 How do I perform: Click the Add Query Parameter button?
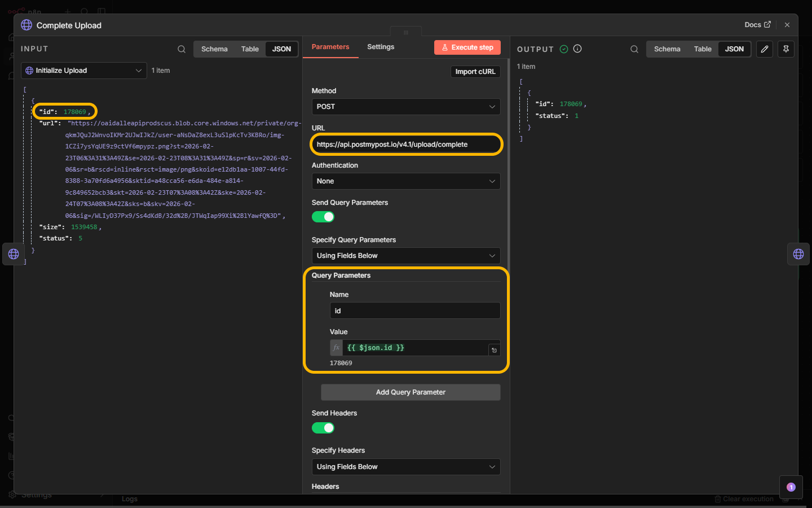(411, 392)
